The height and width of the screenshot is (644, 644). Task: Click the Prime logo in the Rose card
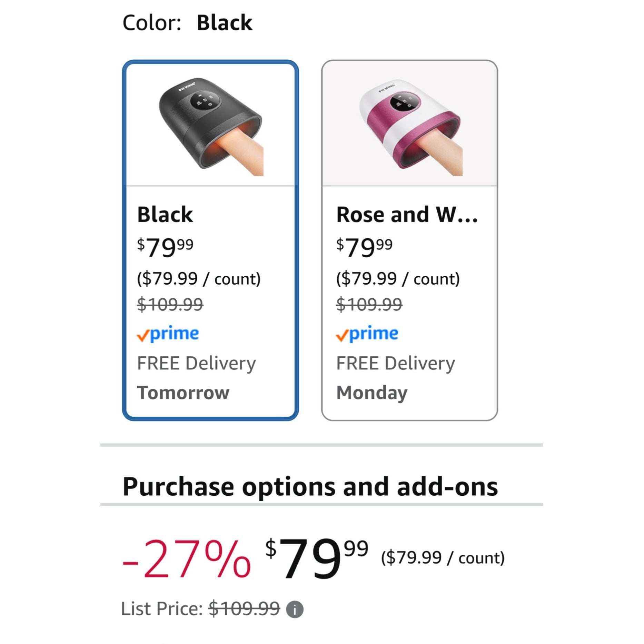pyautogui.click(x=367, y=334)
